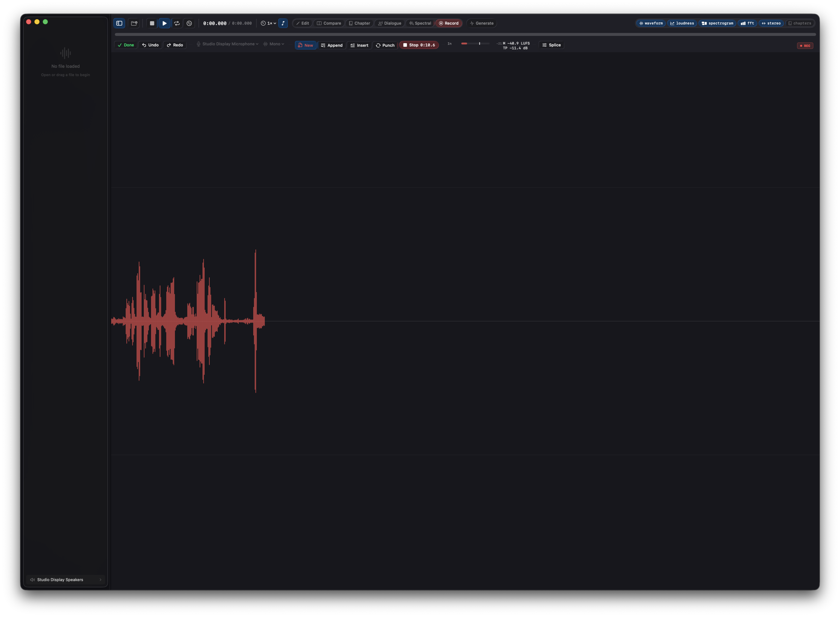Click the LUFS loudness readout
The image size is (840, 617).
tap(516, 43)
